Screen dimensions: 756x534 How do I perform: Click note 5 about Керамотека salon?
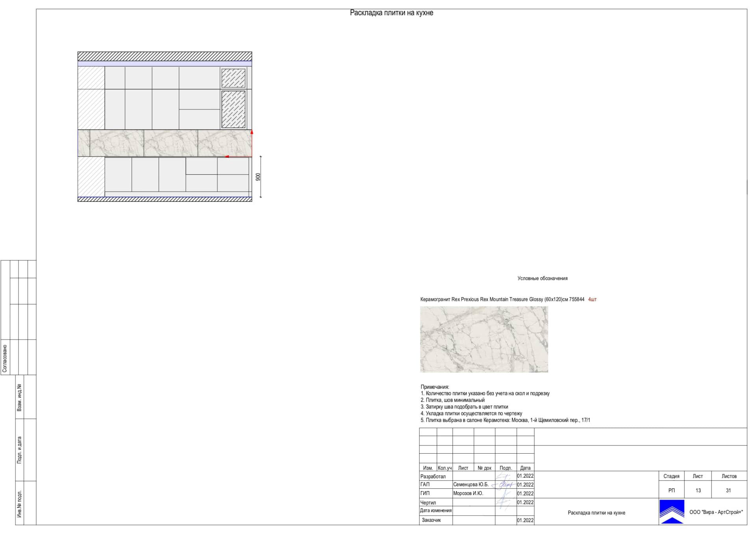click(505, 420)
